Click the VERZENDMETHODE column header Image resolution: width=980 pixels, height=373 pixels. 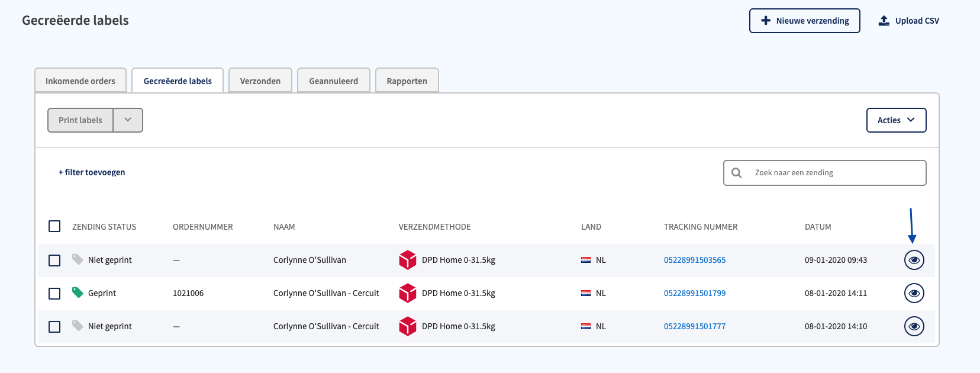(435, 227)
